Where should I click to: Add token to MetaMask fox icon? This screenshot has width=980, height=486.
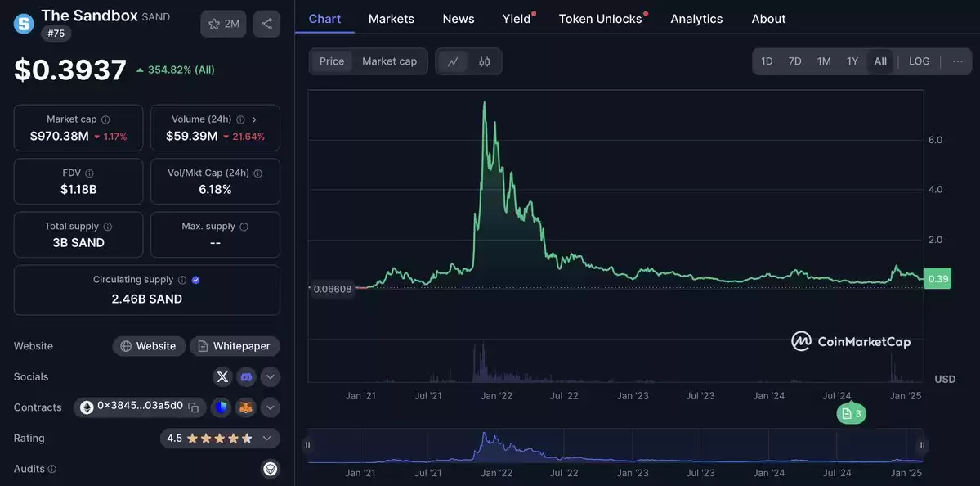(x=246, y=407)
